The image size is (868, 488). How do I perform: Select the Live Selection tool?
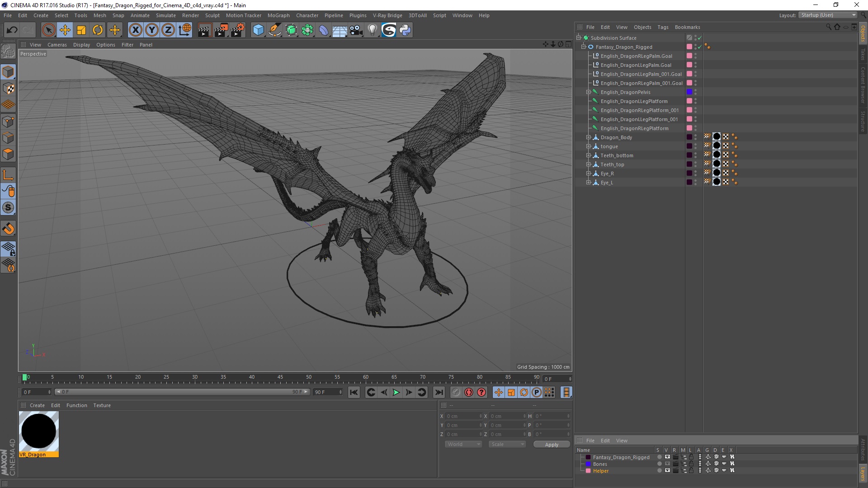pos(48,30)
